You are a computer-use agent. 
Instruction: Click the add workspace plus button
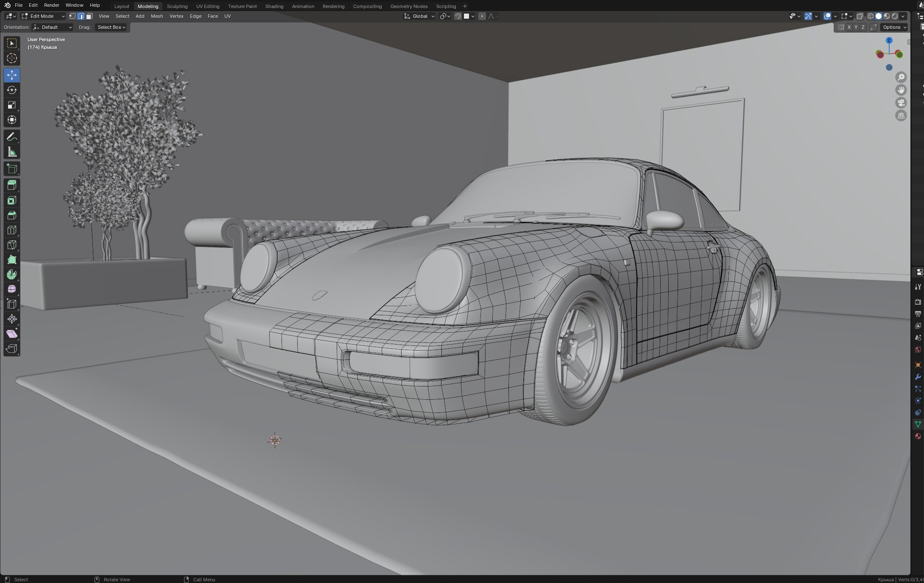point(465,6)
